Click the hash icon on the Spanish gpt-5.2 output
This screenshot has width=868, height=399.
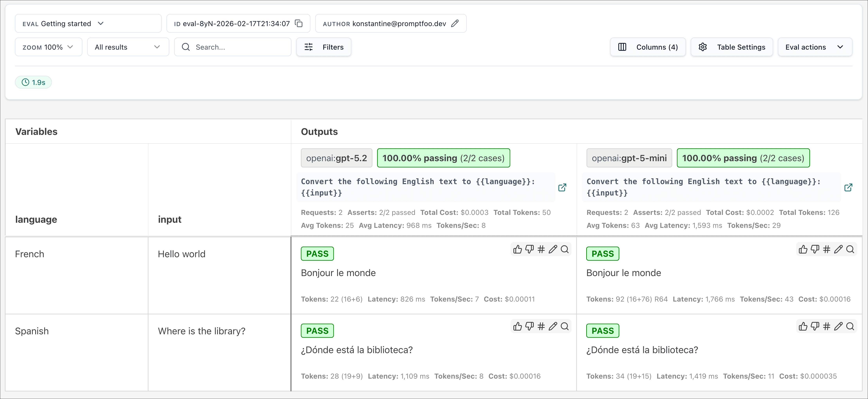pyautogui.click(x=541, y=326)
